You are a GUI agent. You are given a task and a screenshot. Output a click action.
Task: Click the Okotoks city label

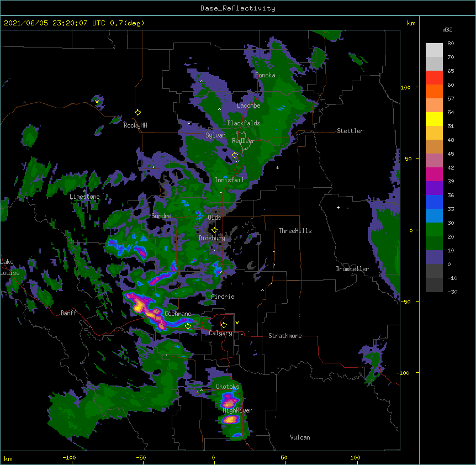(228, 387)
